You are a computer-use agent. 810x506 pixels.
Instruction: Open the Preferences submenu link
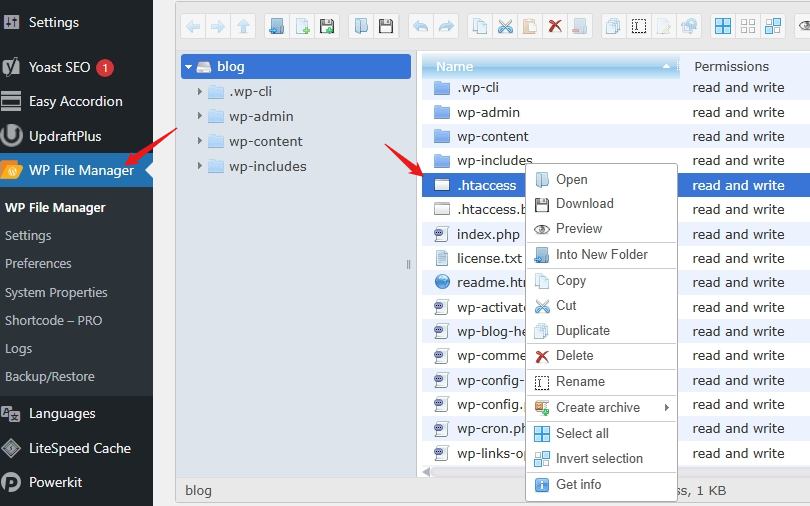[38, 263]
